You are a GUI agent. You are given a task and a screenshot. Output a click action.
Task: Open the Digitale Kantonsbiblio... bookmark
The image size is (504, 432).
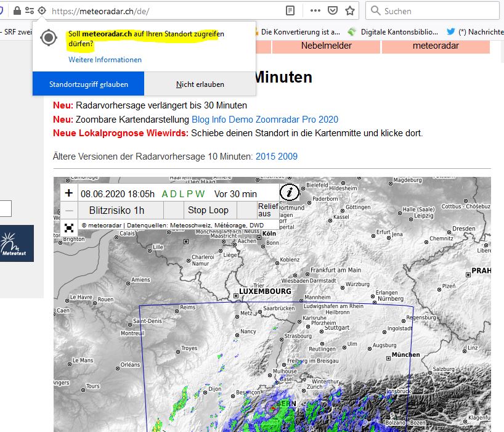(392, 32)
